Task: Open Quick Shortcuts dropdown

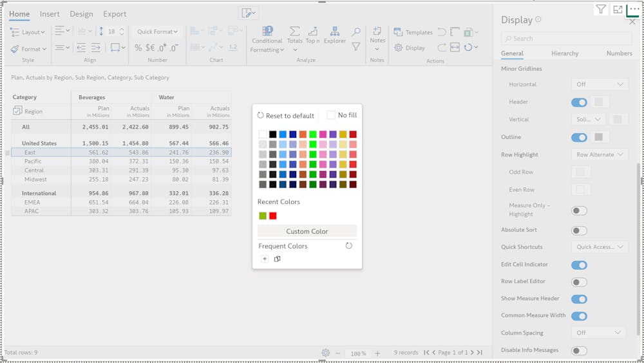Action: [x=600, y=247]
